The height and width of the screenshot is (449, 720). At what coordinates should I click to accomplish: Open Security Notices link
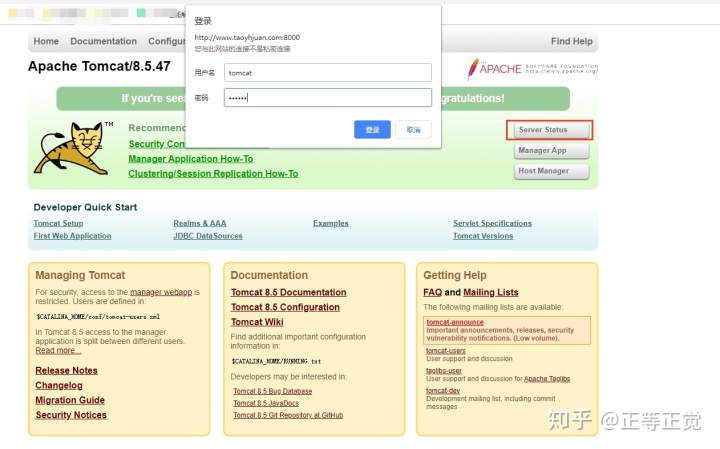(x=71, y=415)
